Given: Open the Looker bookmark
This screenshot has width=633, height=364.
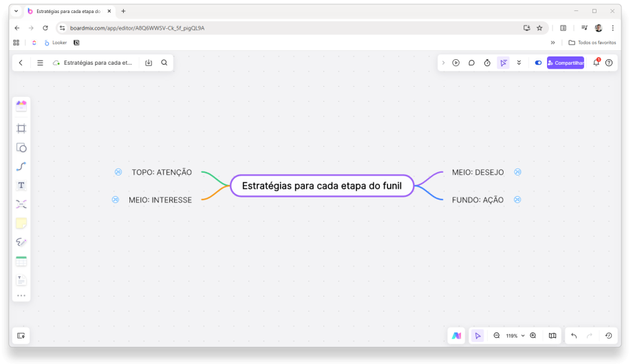Looking at the screenshot, I should (55, 43).
